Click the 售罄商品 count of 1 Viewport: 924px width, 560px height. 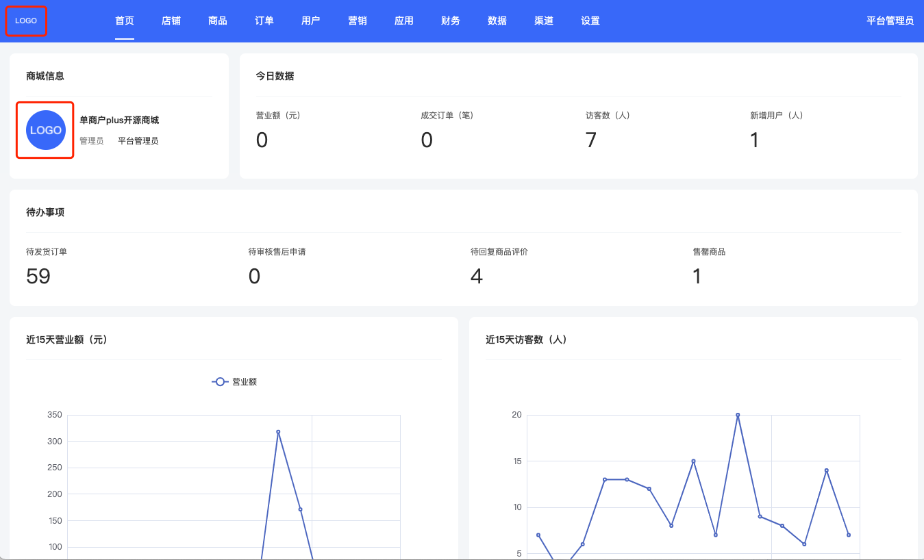pos(697,277)
